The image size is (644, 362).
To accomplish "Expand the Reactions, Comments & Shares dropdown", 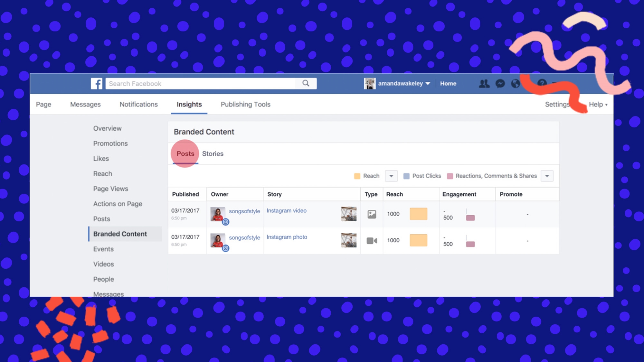I will [x=547, y=176].
